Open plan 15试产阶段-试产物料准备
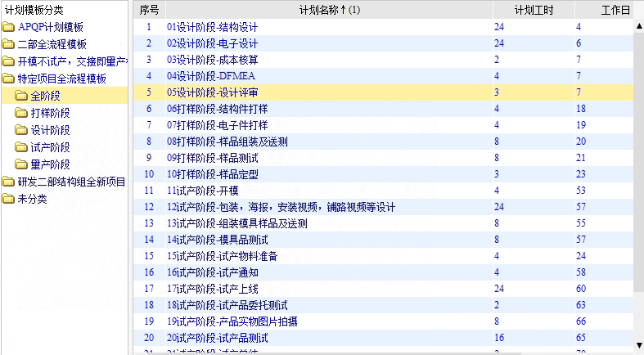Image resolution: width=644 pixels, height=355 pixels. point(223,256)
